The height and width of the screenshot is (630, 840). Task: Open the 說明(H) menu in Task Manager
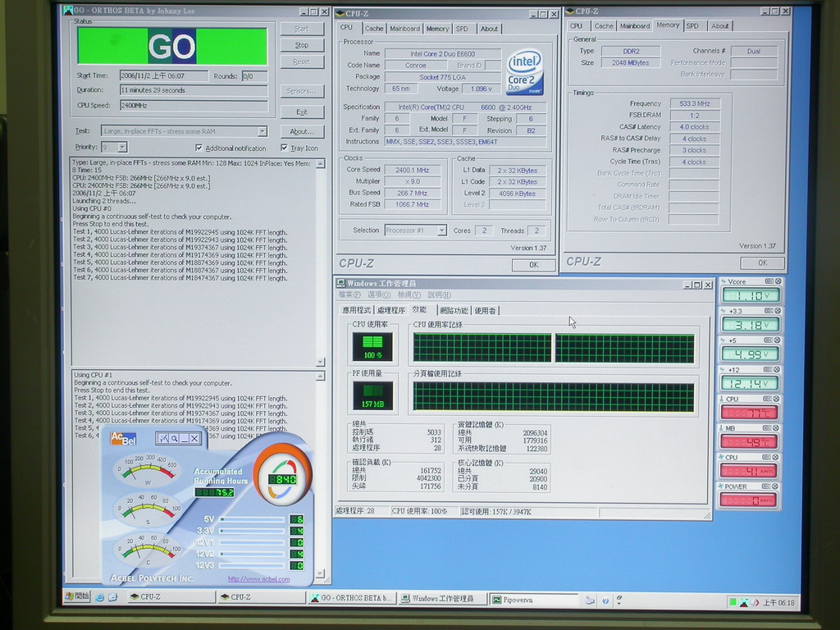440,294
